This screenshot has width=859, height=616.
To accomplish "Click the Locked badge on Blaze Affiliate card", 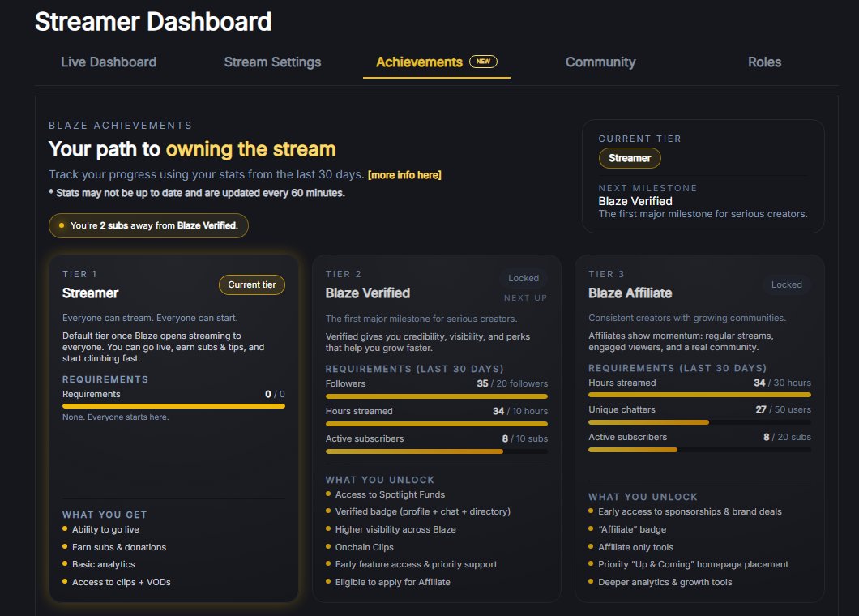I will 786,284.
